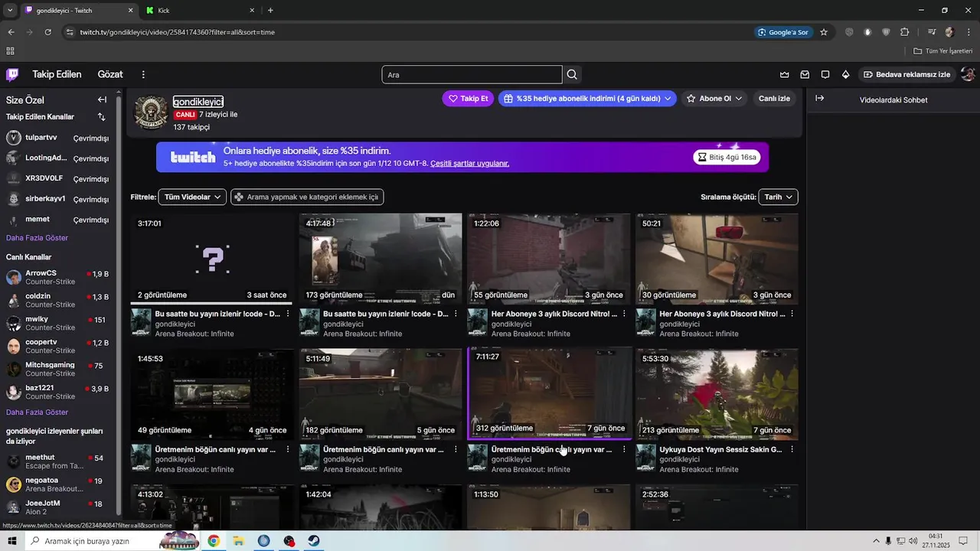Open the Twitch user avatar menu

pos(968,74)
